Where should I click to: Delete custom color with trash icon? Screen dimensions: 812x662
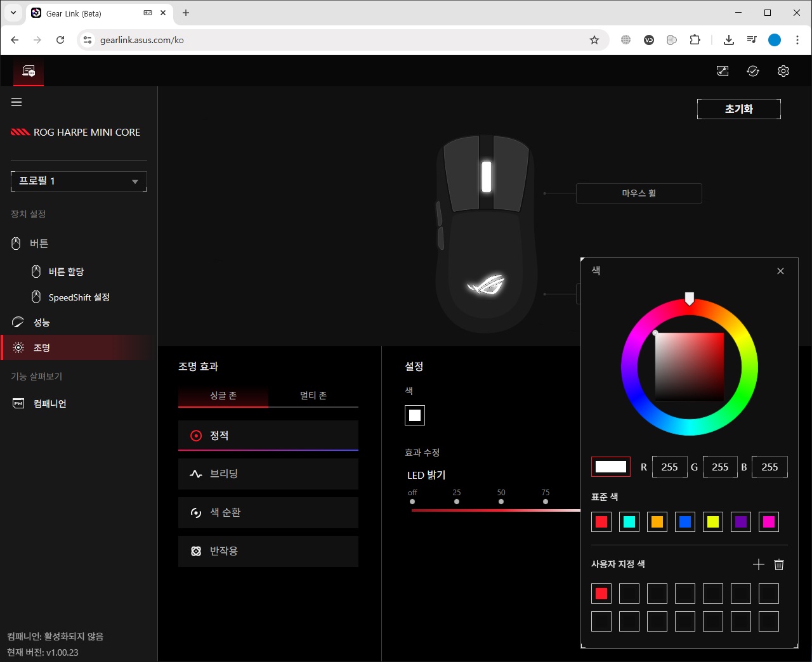coord(779,564)
